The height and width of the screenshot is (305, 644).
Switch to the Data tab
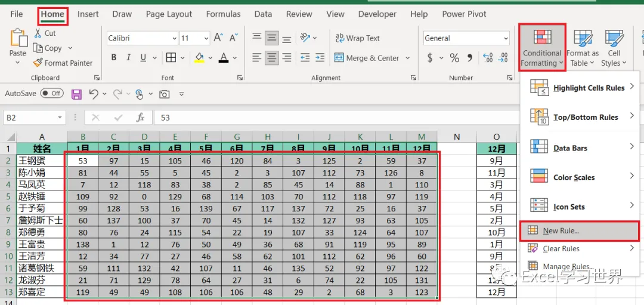coord(263,14)
